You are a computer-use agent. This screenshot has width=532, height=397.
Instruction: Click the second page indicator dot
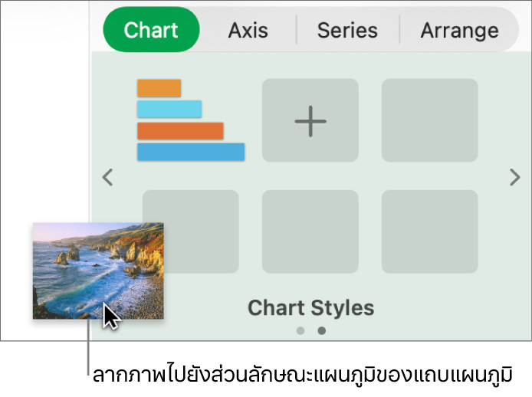(x=322, y=331)
